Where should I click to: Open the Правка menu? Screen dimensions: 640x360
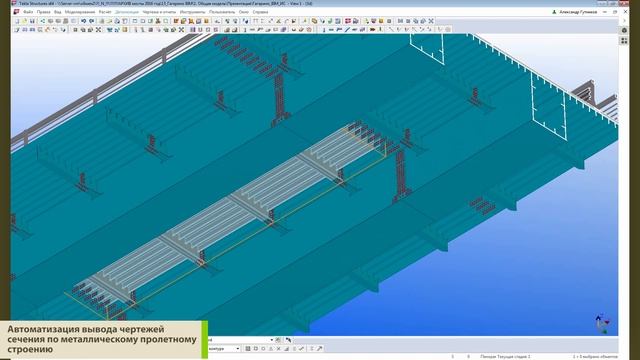(x=43, y=12)
